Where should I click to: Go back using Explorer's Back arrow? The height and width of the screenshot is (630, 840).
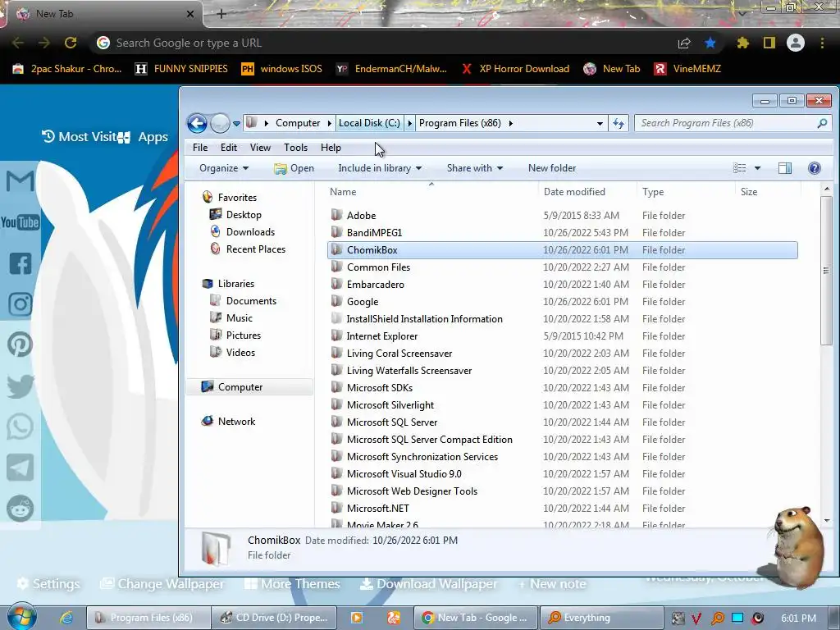tap(197, 124)
